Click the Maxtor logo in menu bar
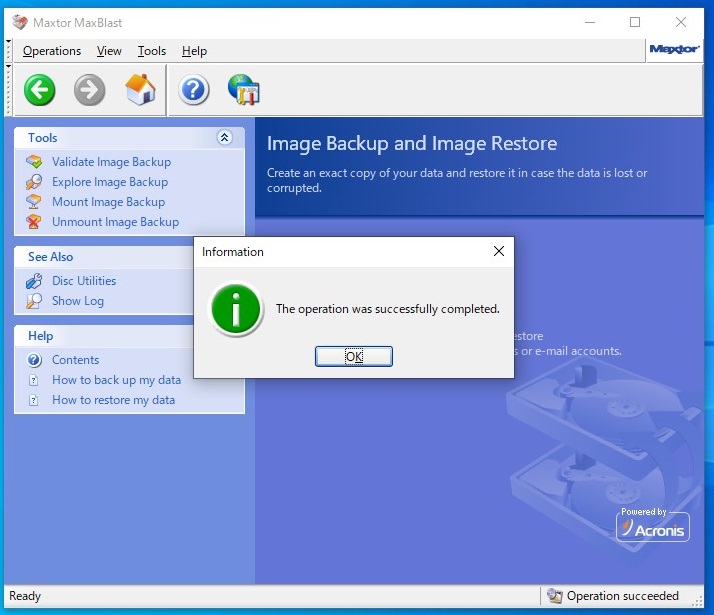 [674, 49]
